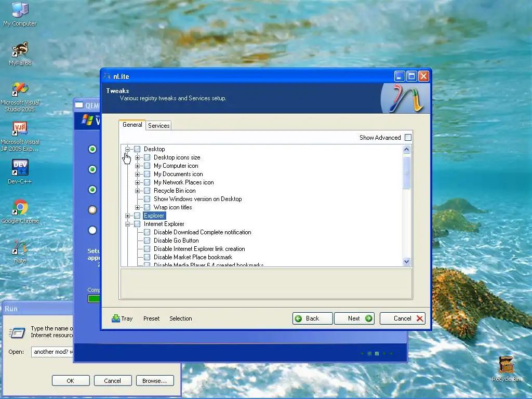Switch to the General tab
532x399 pixels.
click(x=132, y=125)
